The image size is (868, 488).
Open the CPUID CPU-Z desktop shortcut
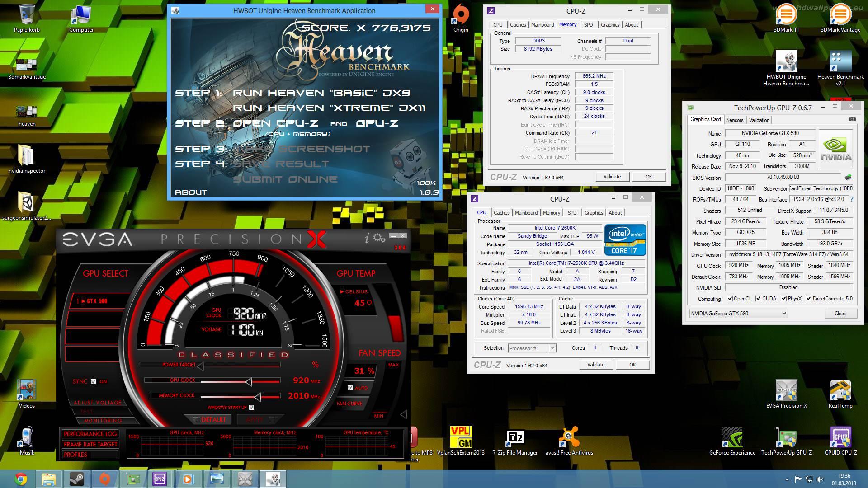point(840,441)
